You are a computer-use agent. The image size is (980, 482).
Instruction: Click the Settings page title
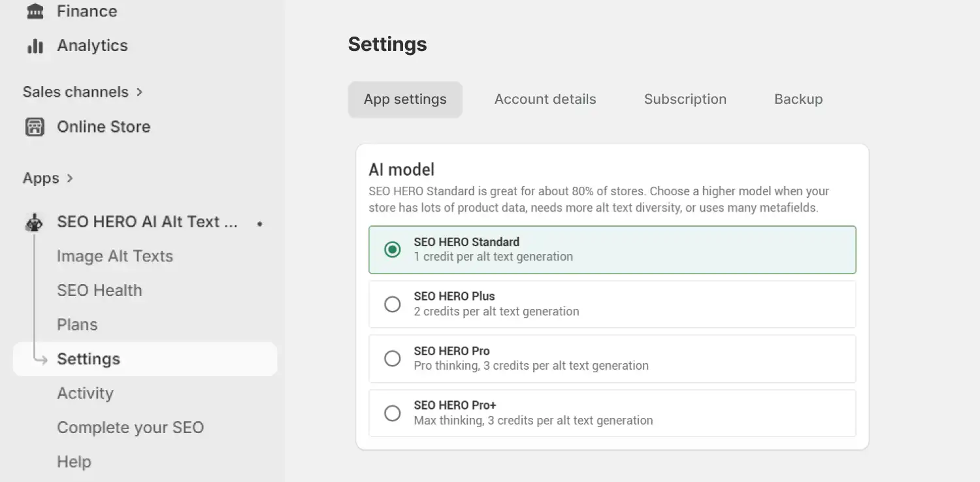[387, 44]
